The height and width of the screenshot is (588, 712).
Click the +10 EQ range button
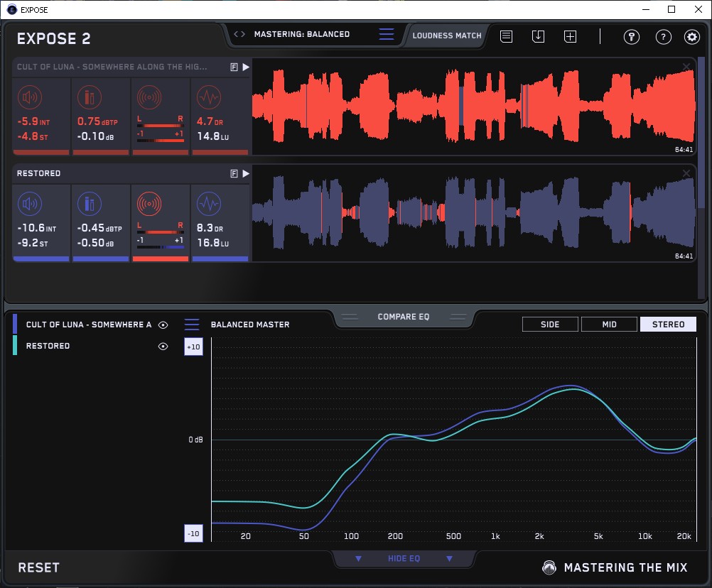[193, 347]
